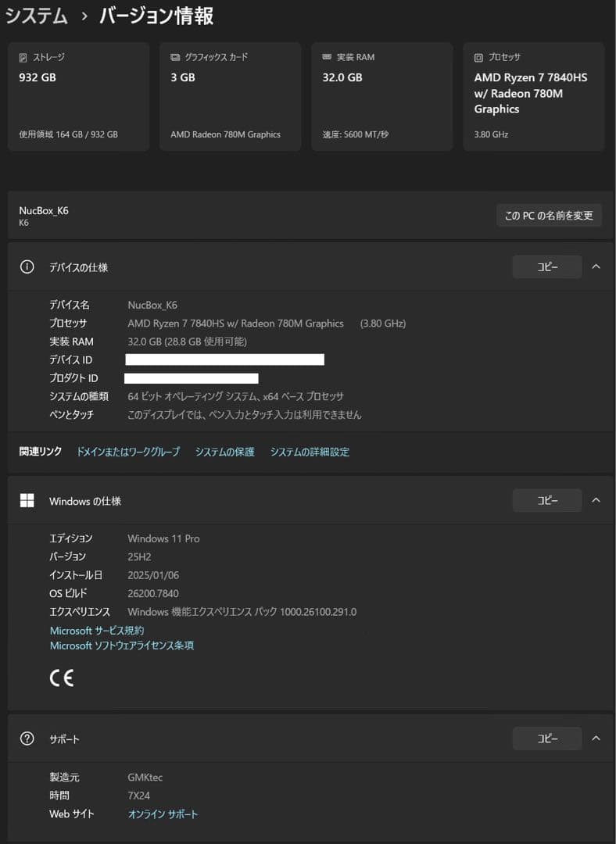Click 時間 value 7X24
This screenshot has height=844, width=616.
tap(139, 796)
